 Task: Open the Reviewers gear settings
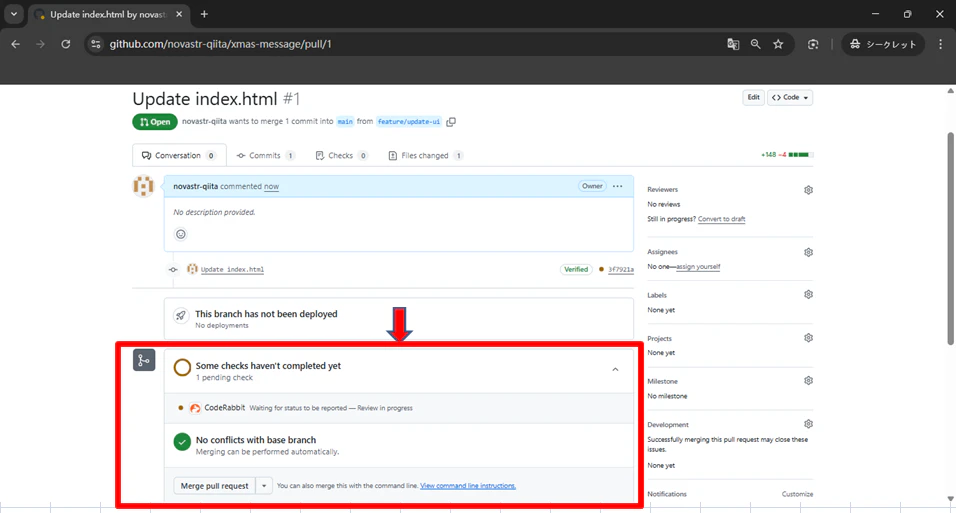click(x=808, y=190)
